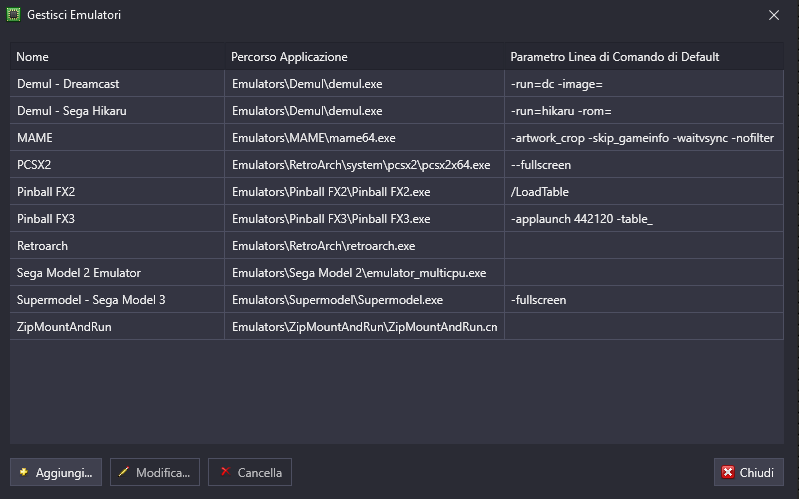
Task: Select the Pinball FX3 path cell
Action: 364,219
